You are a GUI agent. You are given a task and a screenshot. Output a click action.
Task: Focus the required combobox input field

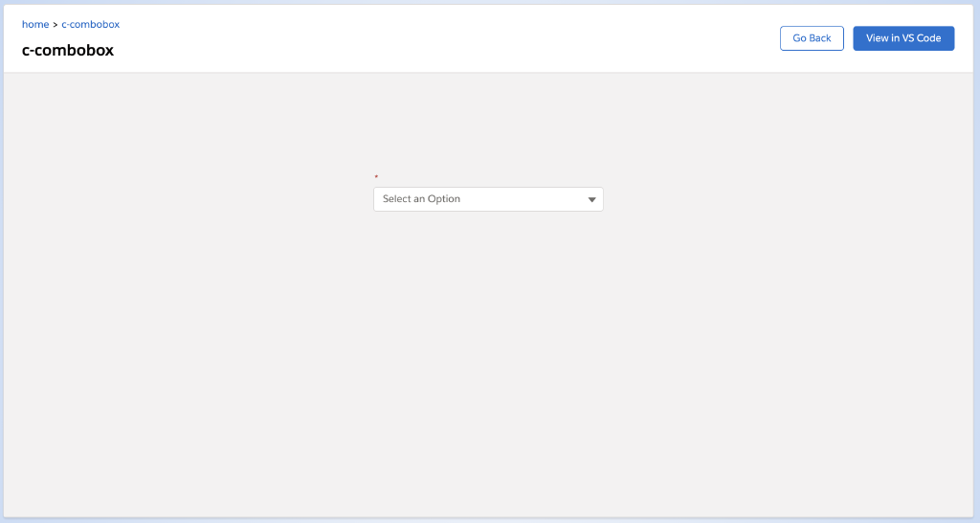click(479, 199)
